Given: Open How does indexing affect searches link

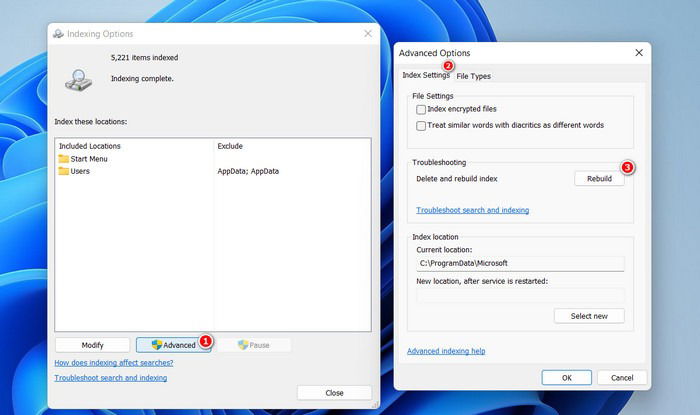Looking at the screenshot, I should pyautogui.click(x=114, y=363).
